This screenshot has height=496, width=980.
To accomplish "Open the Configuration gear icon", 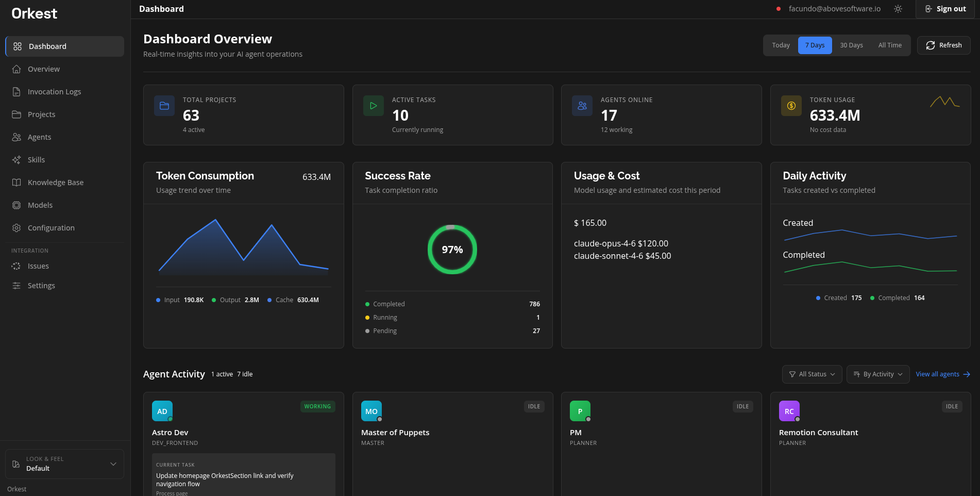I will coord(16,227).
